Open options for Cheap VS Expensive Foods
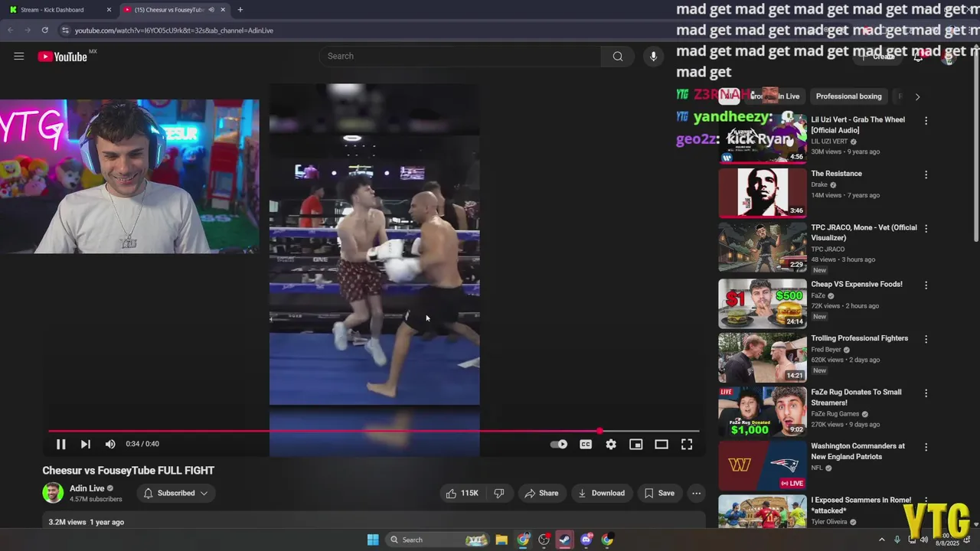The width and height of the screenshot is (980, 551). coord(926,285)
